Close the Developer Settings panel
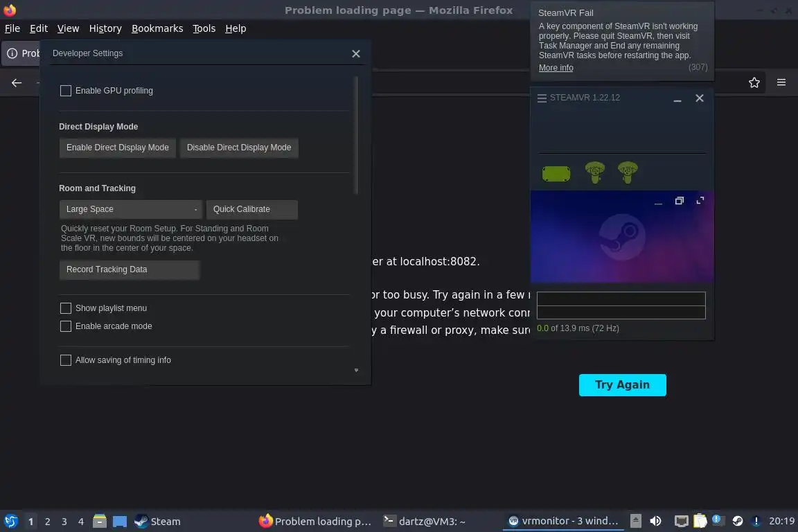Image resolution: width=798 pixels, height=532 pixels. point(356,53)
